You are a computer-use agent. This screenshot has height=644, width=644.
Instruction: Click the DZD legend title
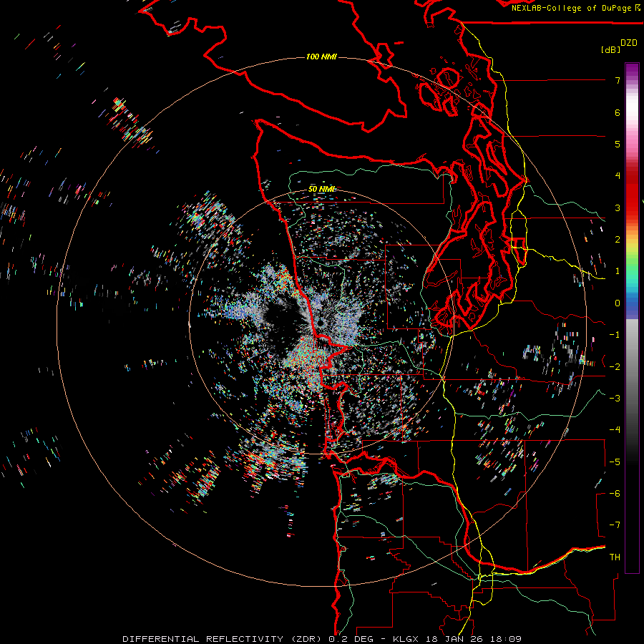click(629, 43)
